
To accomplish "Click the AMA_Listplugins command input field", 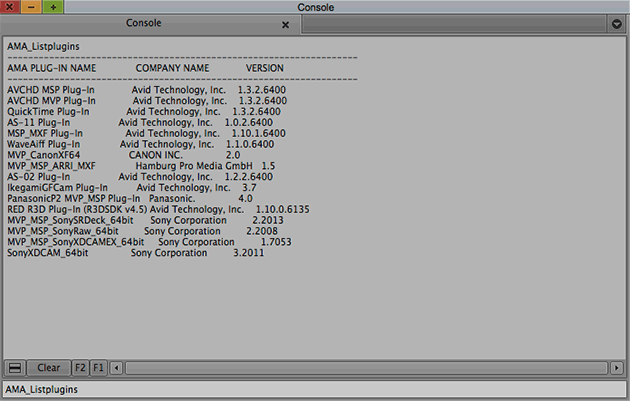I will (x=315, y=389).
